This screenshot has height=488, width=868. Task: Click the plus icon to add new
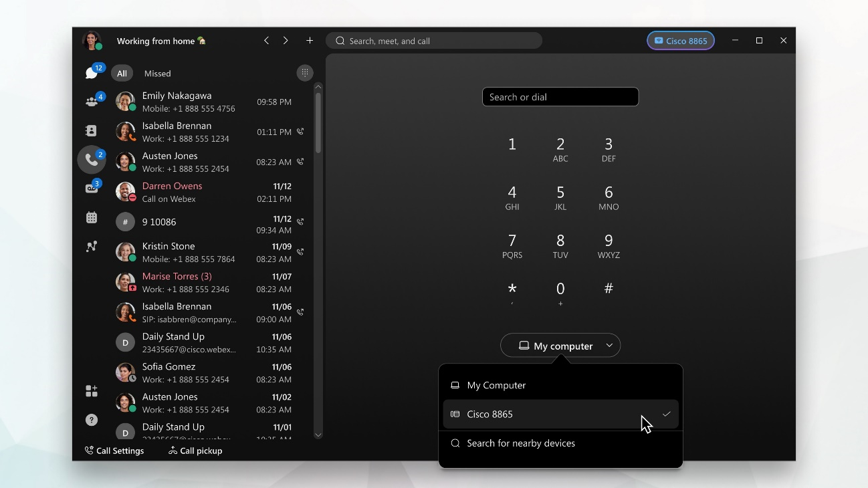click(x=310, y=41)
